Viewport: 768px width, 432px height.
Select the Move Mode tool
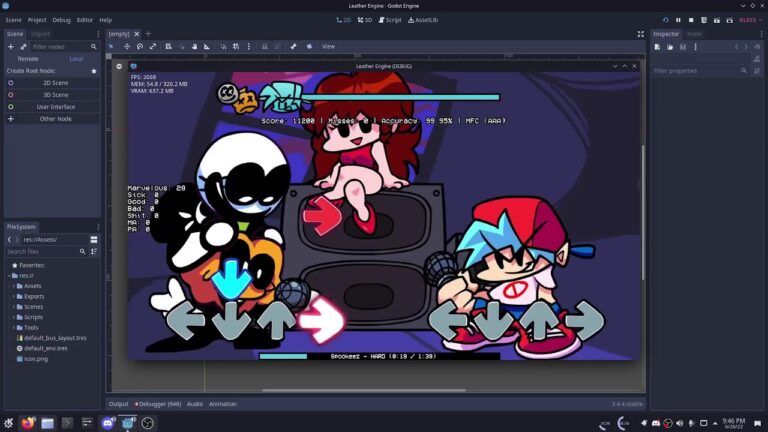(x=127, y=47)
